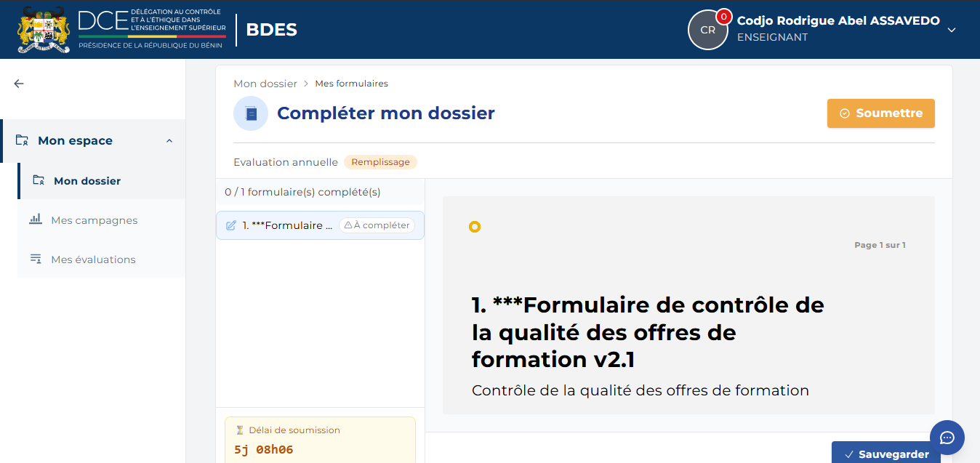This screenshot has height=463, width=980.
Task: Click the DCE Benin coat of arms logo
Action: tap(44, 29)
